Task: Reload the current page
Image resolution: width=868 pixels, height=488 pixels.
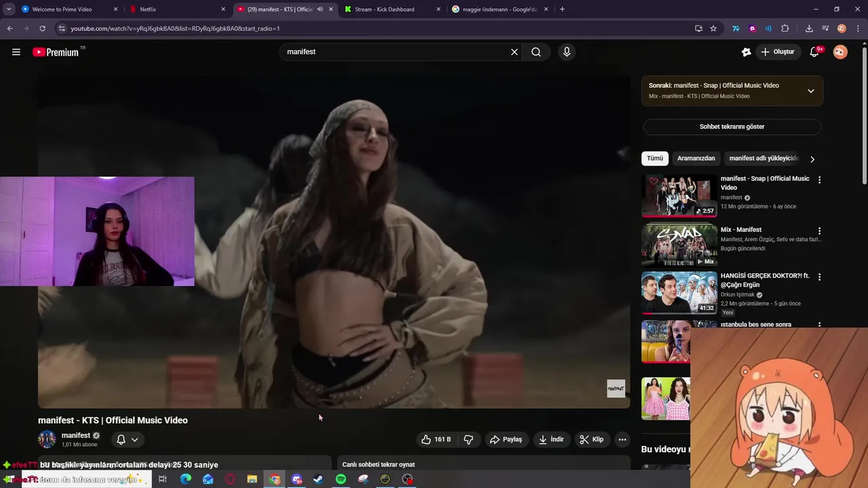Action: pos(42,28)
